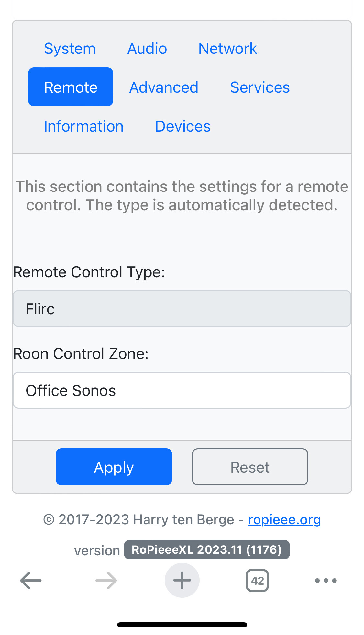Viewport: 364px width, 635px height.
Task: Click the Flirc remote control type field
Action: tap(182, 308)
